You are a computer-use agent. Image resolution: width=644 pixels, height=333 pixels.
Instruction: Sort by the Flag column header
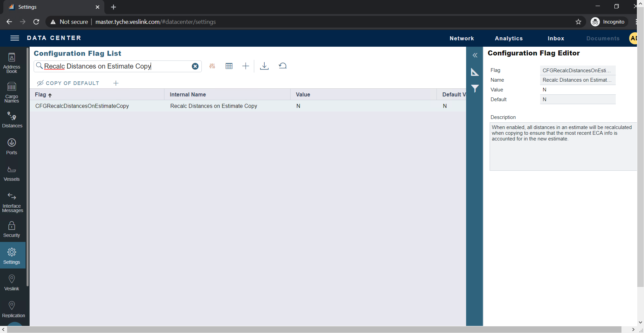click(x=41, y=95)
